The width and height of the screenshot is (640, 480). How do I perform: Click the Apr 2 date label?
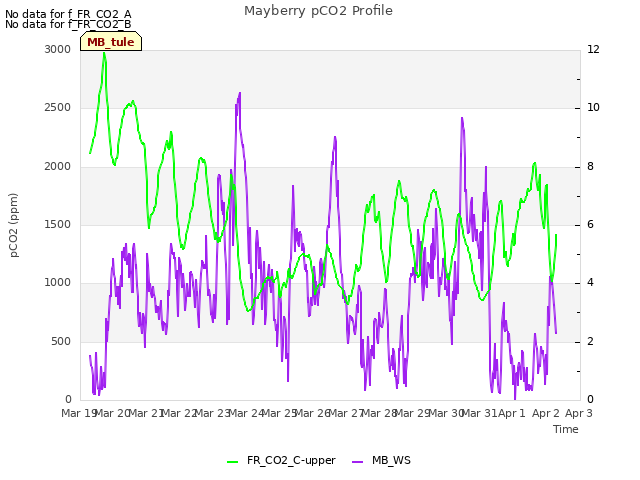click(546, 413)
